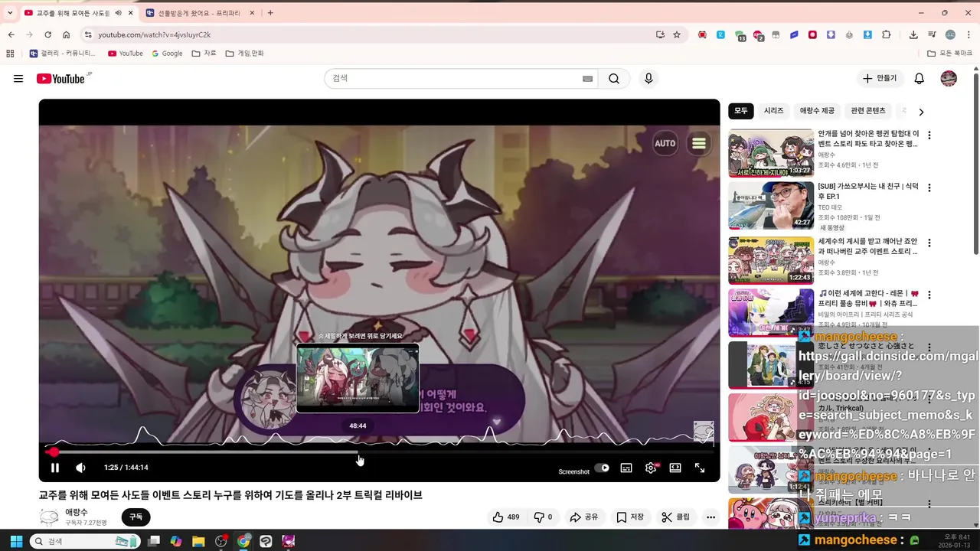Open the YouTube hamburger guide menu
The width and height of the screenshot is (980, 551).
pos(18,79)
